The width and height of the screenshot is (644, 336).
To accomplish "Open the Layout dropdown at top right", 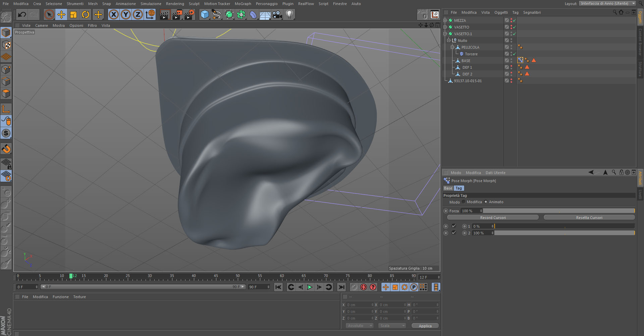I will pos(607,3).
